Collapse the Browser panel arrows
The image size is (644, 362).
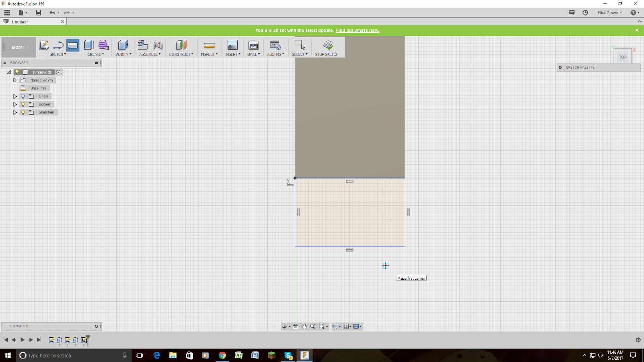pos(5,63)
